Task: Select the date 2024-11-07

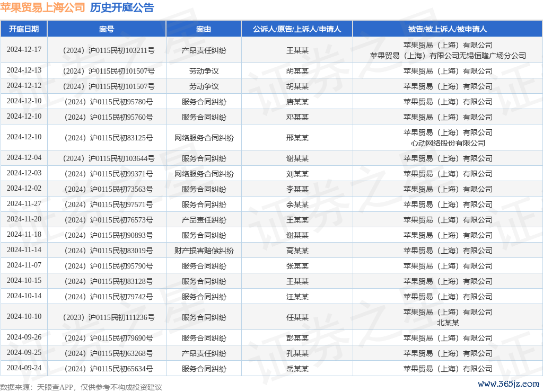Action: [24, 265]
